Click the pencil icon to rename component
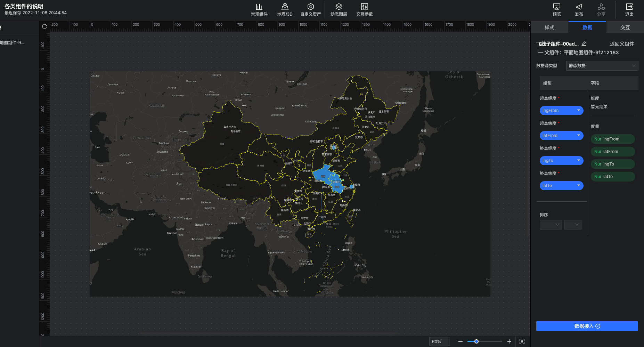This screenshot has width=644, height=347. [584, 44]
